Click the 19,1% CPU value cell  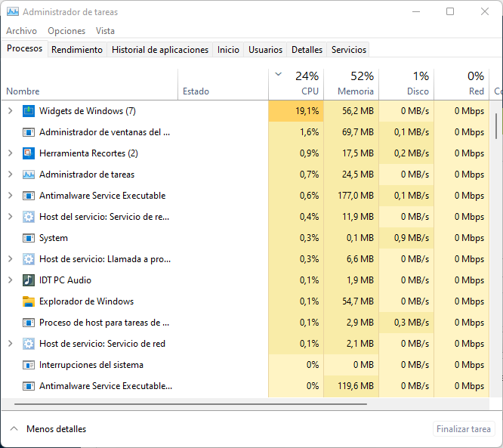(x=296, y=111)
